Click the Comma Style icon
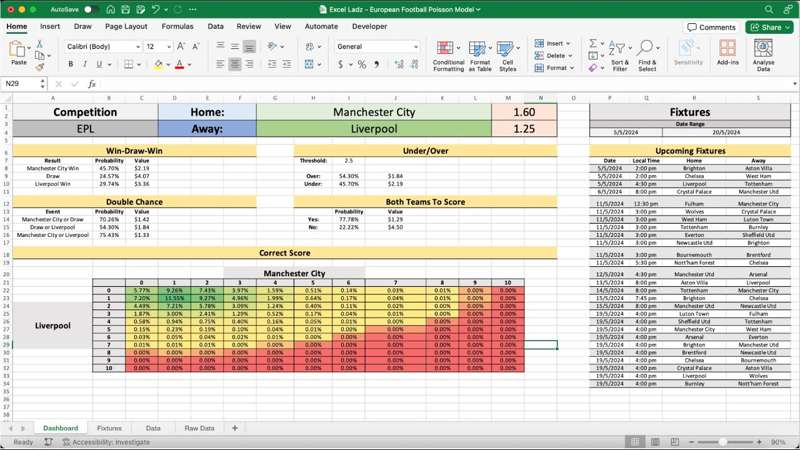The height and width of the screenshot is (450, 800). [377, 64]
